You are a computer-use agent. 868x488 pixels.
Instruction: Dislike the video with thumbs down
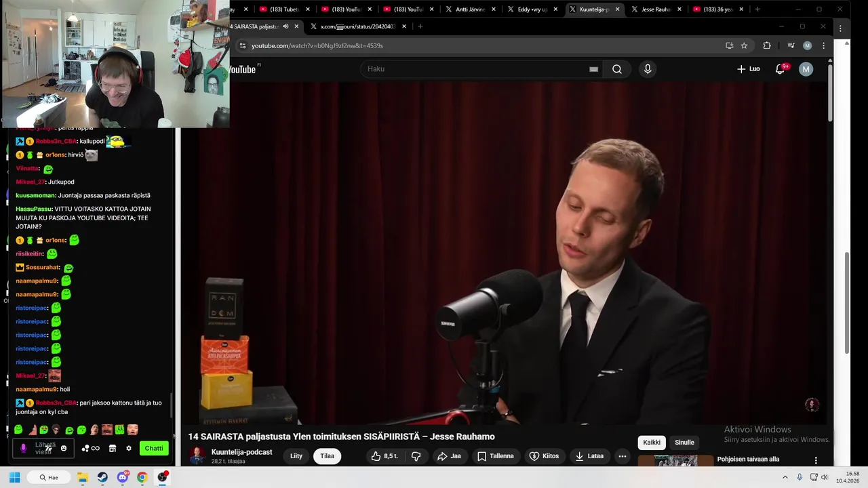tap(416, 456)
